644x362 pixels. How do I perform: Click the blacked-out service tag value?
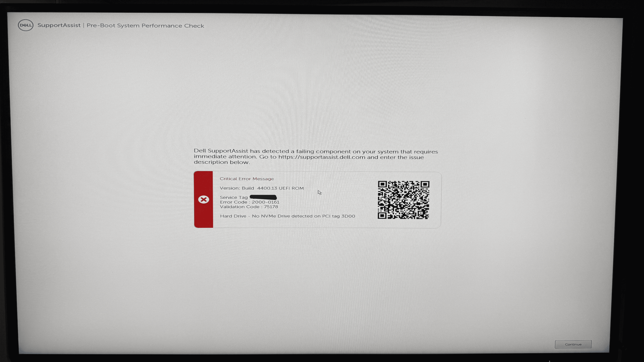pyautogui.click(x=263, y=197)
